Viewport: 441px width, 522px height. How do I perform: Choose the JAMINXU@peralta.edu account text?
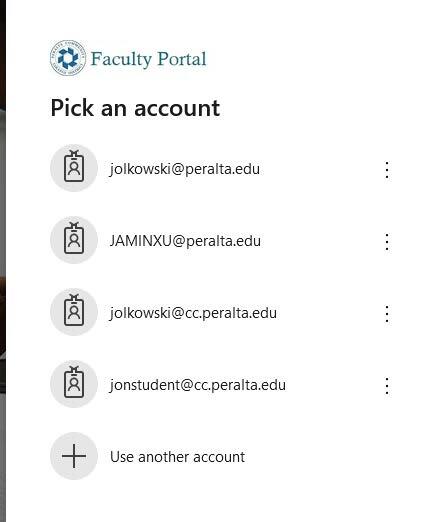[x=185, y=241]
